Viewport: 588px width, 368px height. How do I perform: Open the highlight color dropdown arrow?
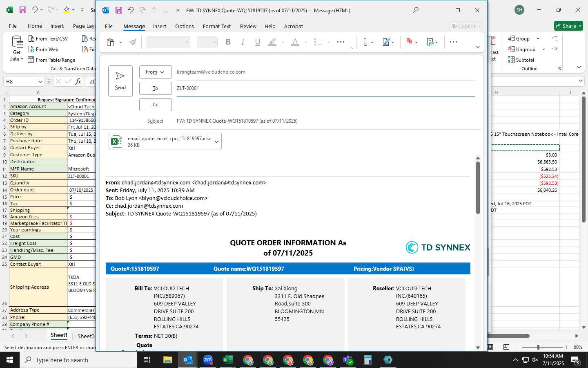[x=283, y=42]
